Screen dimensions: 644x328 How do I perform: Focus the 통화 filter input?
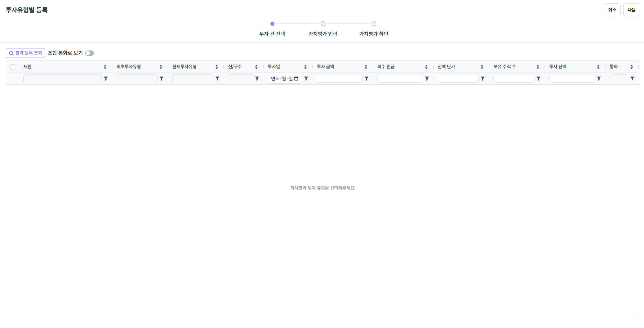(x=619, y=79)
